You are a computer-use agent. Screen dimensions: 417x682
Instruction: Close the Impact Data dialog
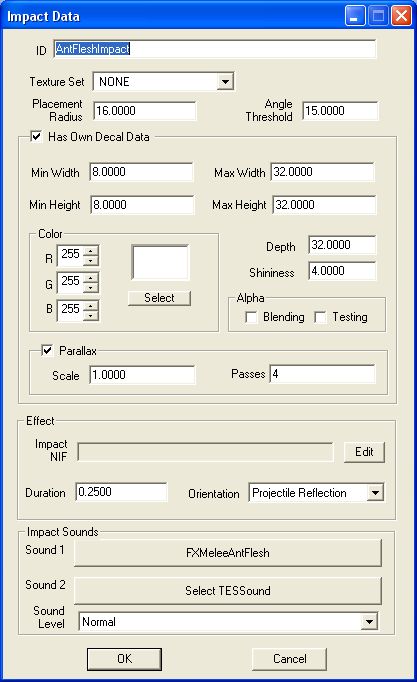[401, 17]
